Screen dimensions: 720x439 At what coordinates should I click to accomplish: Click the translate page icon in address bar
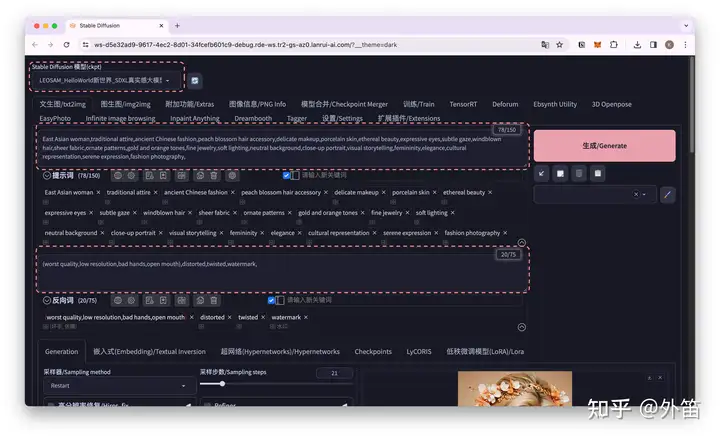[545, 45]
